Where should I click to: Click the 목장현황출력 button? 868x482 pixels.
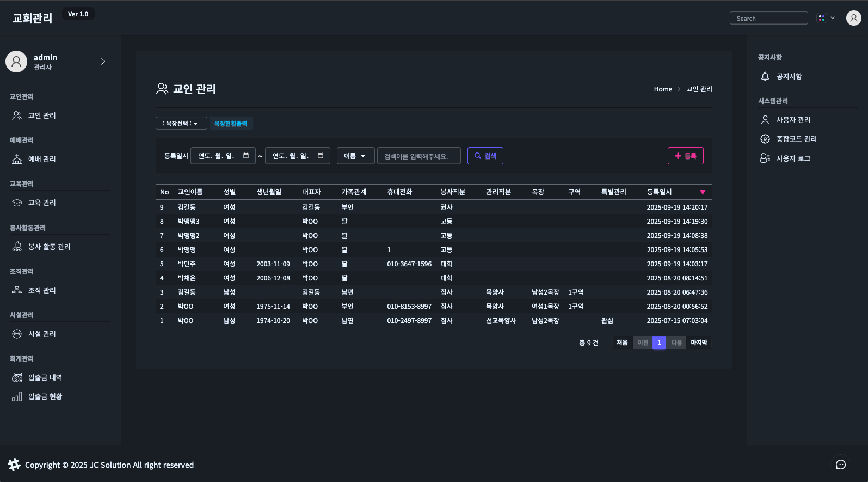(231, 124)
